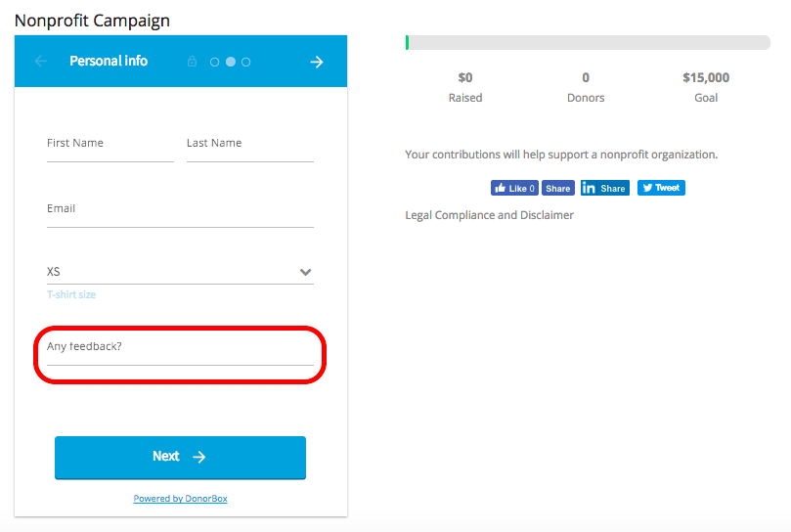Open the T-shirt size dropdown
Viewport: 791px width, 532px height.
click(180, 272)
